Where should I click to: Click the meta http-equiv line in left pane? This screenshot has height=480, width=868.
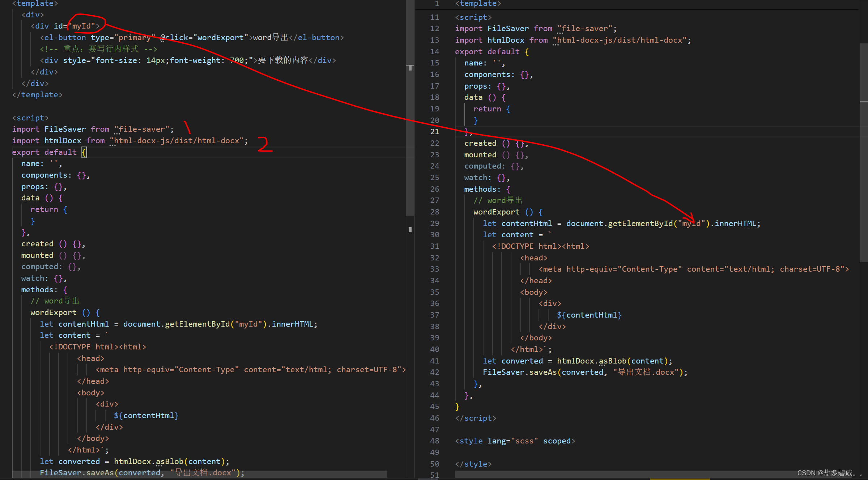pyautogui.click(x=251, y=370)
